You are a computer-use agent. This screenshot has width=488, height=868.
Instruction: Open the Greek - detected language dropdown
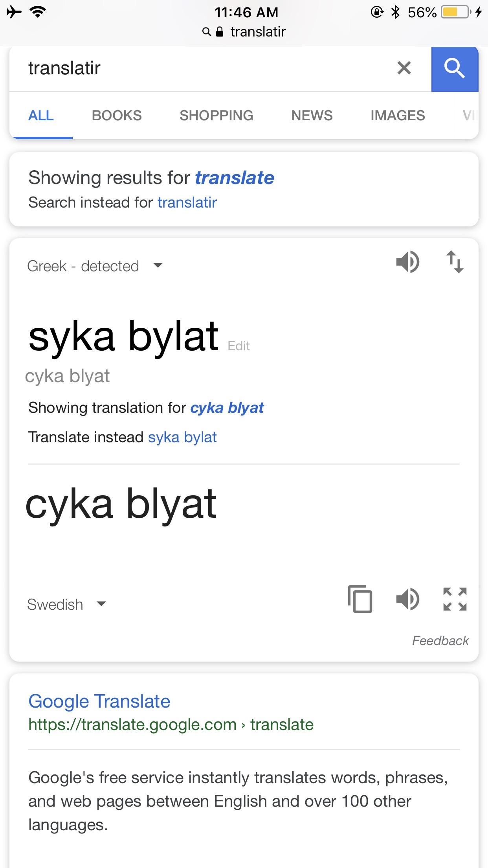click(x=94, y=266)
